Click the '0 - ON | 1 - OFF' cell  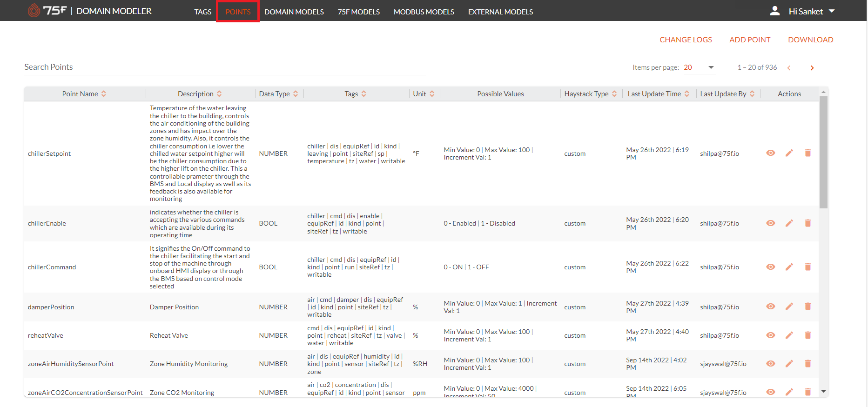[x=466, y=267]
